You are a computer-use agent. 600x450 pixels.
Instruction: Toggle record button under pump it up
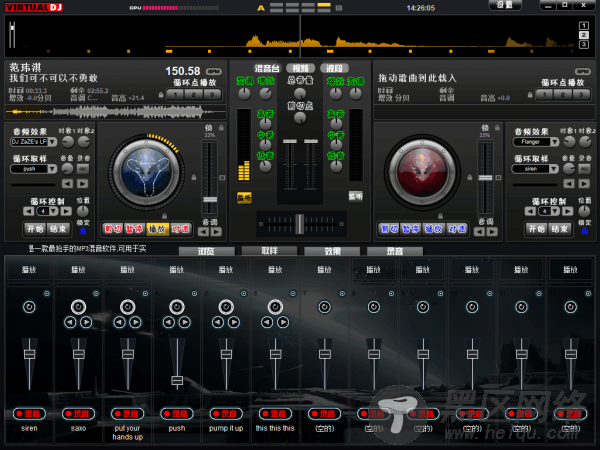226,414
